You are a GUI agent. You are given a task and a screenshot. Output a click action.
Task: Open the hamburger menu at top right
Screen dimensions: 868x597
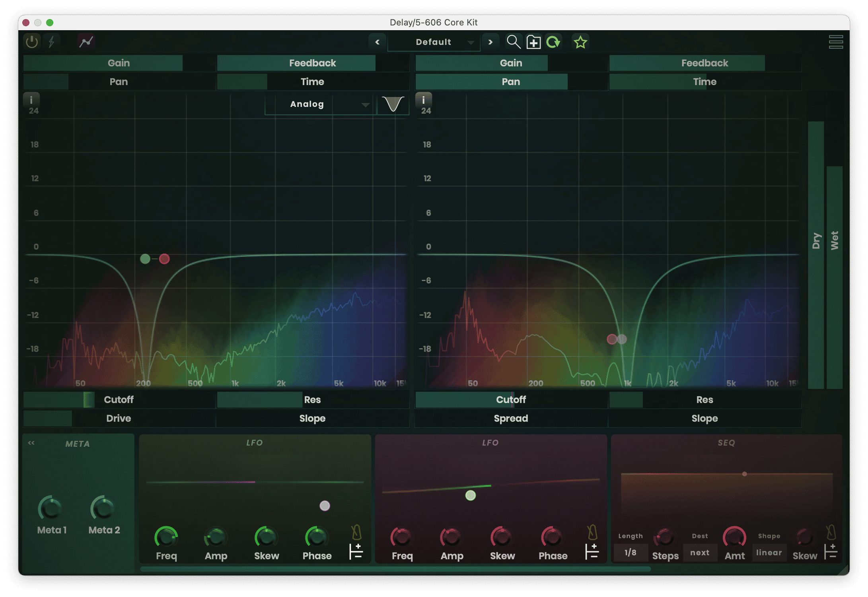coord(836,42)
